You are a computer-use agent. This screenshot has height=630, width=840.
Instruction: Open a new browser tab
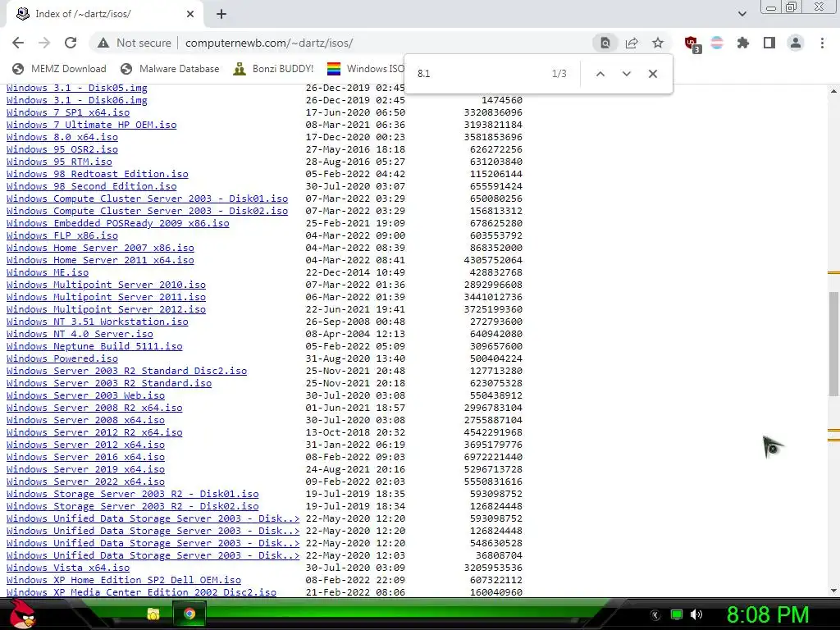[221, 15]
